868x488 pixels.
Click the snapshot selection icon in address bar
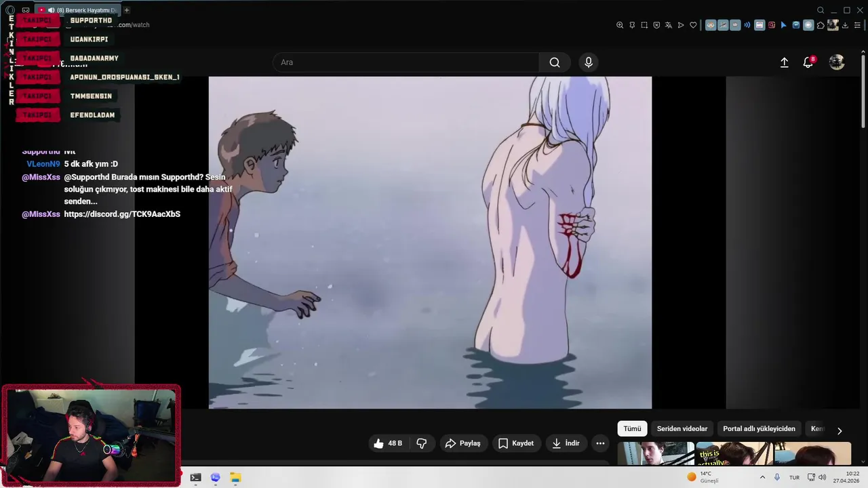tap(644, 25)
